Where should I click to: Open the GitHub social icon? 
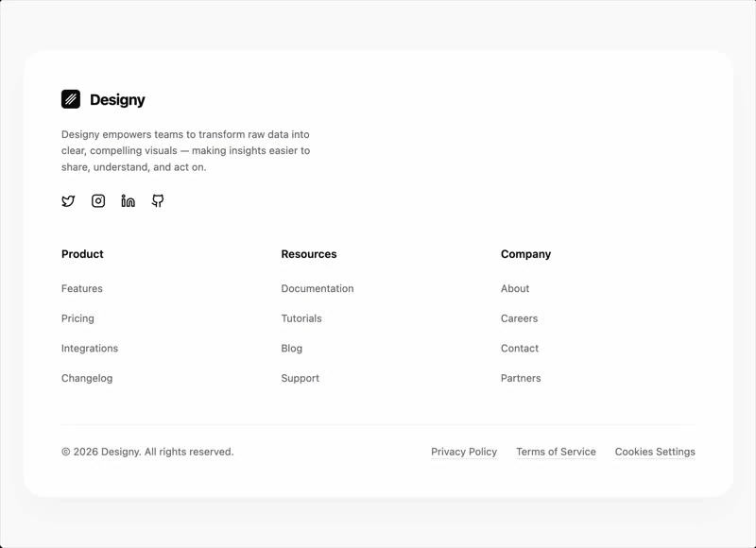pyautogui.click(x=158, y=201)
